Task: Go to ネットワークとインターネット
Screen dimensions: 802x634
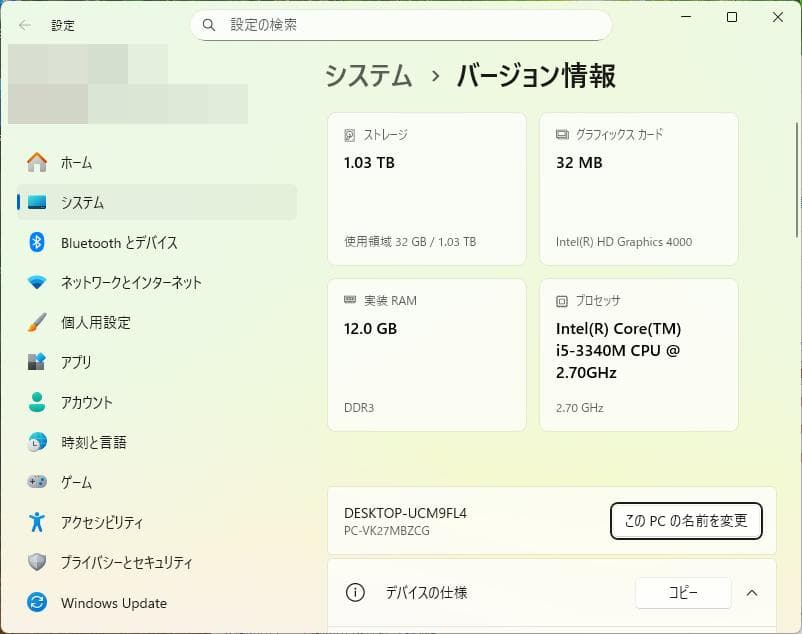Action: 157,282
